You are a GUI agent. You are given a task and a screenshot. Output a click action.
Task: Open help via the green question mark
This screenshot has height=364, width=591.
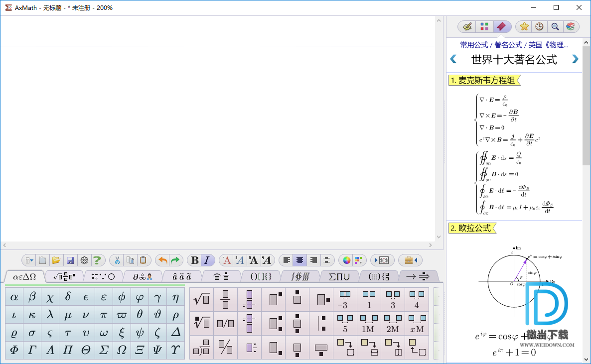click(97, 260)
